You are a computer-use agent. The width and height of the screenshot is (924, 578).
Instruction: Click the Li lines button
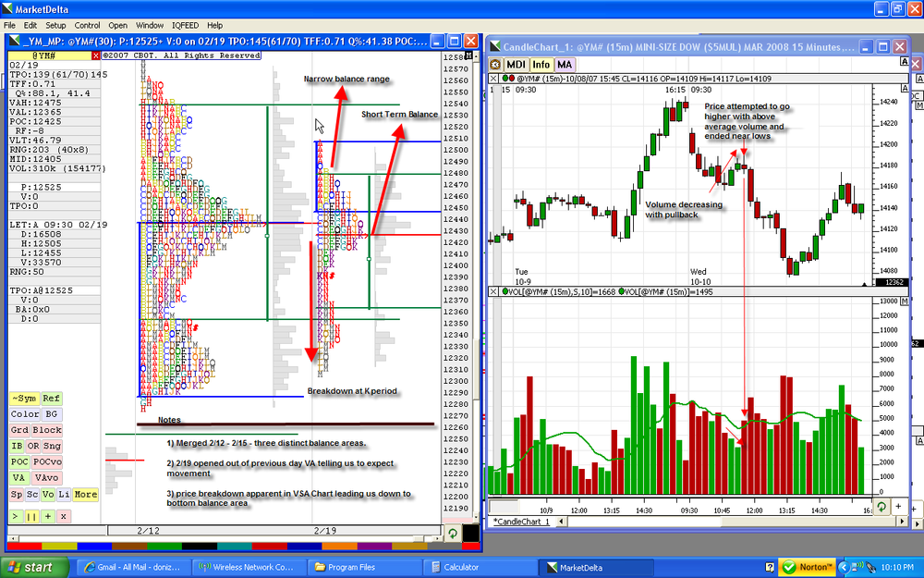coord(64,494)
